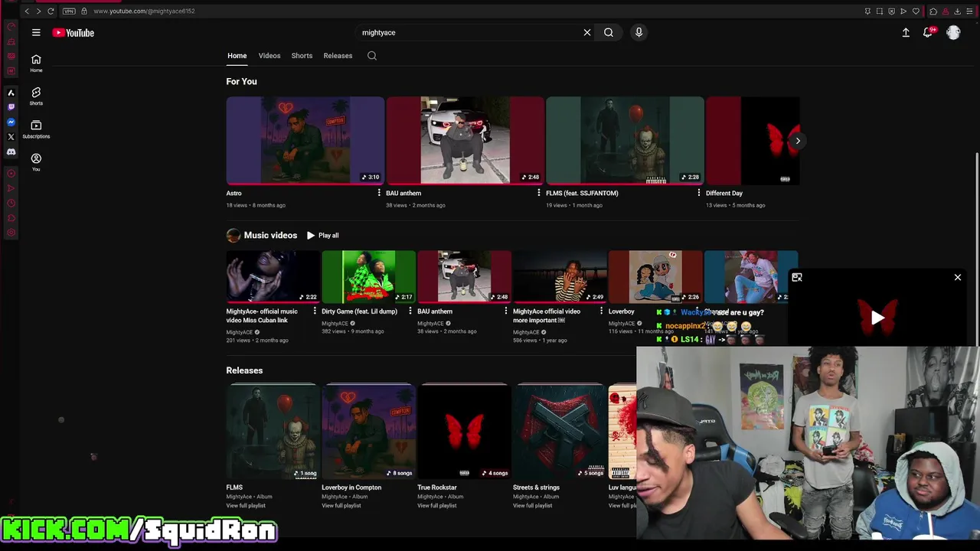Open the YouTube guide hamburger menu
980x551 pixels.
click(x=36, y=32)
